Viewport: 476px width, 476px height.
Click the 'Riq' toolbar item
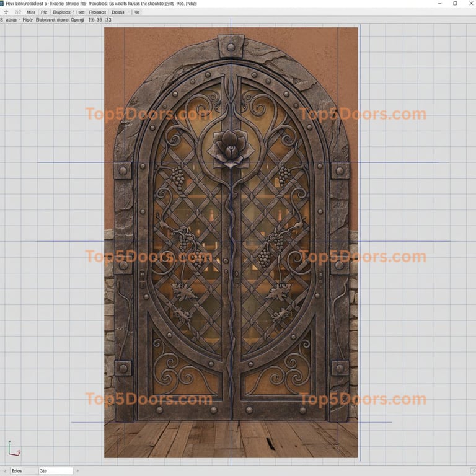point(136,12)
